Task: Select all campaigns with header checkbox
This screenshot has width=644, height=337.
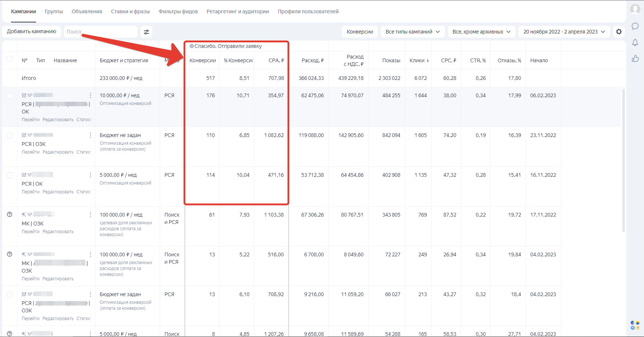Action: tap(10, 59)
